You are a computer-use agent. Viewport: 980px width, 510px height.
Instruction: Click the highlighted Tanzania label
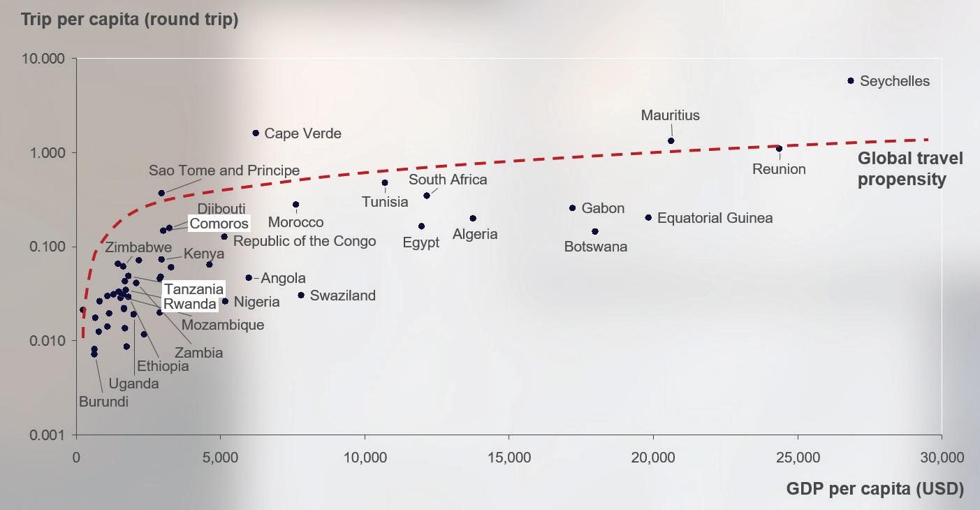click(x=194, y=289)
